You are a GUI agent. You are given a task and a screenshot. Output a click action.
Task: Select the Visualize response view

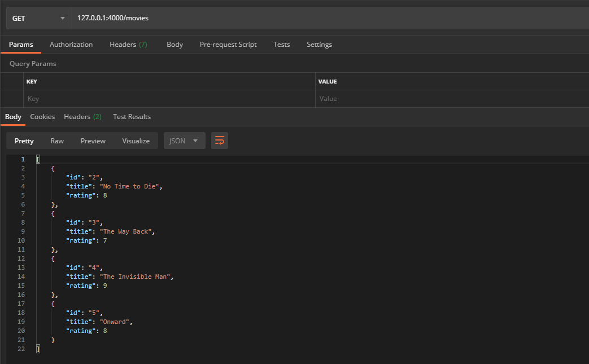pos(136,141)
